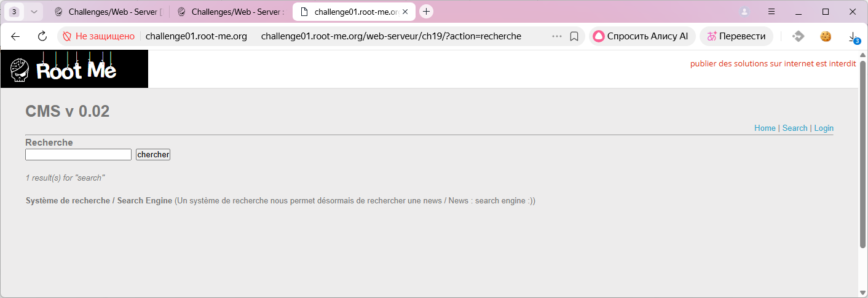The height and width of the screenshot is (298, 868).
Task: Open the tab group counter showing 3
Action: tap(14, 12)
